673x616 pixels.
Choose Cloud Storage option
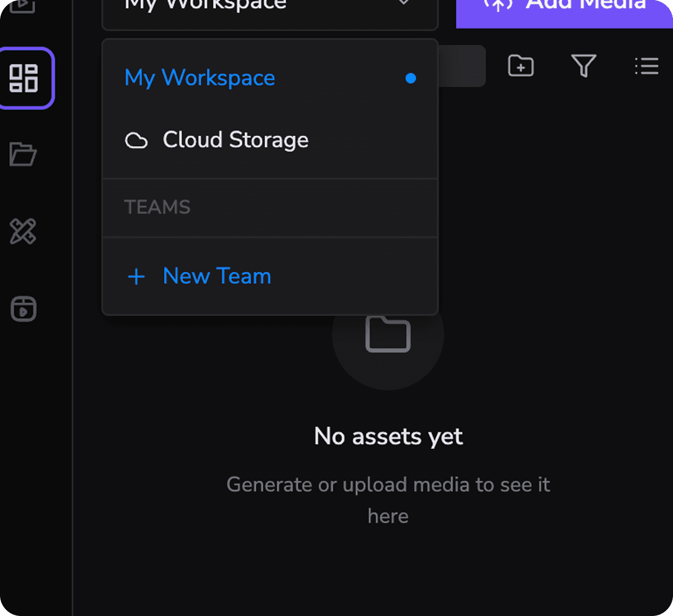[x=270, y=140]
